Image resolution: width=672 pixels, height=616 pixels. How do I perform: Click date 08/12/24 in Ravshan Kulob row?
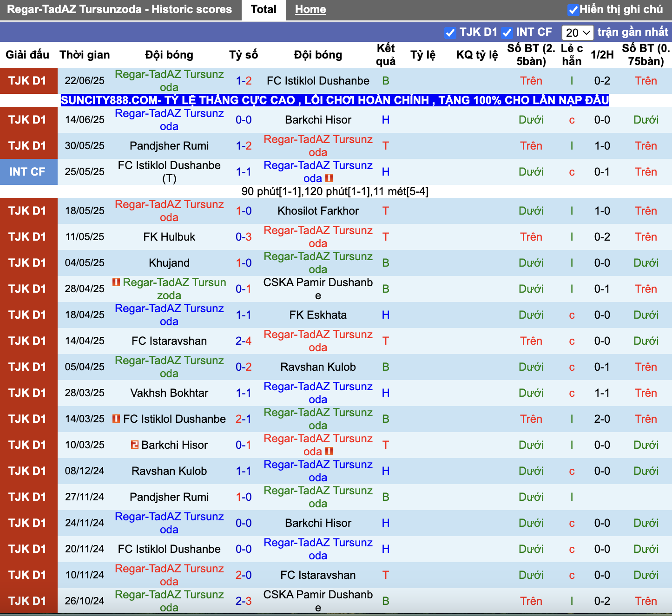point(85,471)
